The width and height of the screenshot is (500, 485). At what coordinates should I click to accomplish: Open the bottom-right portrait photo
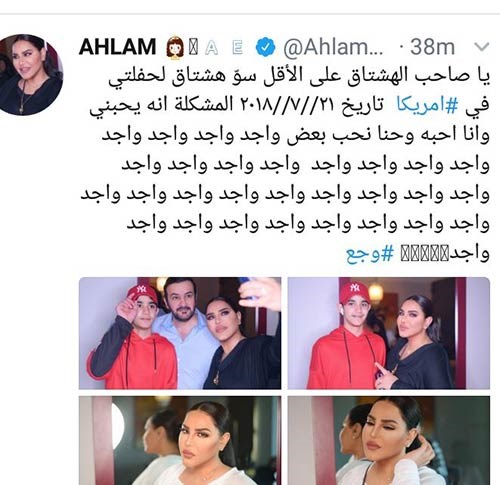(x=389, y=440)
